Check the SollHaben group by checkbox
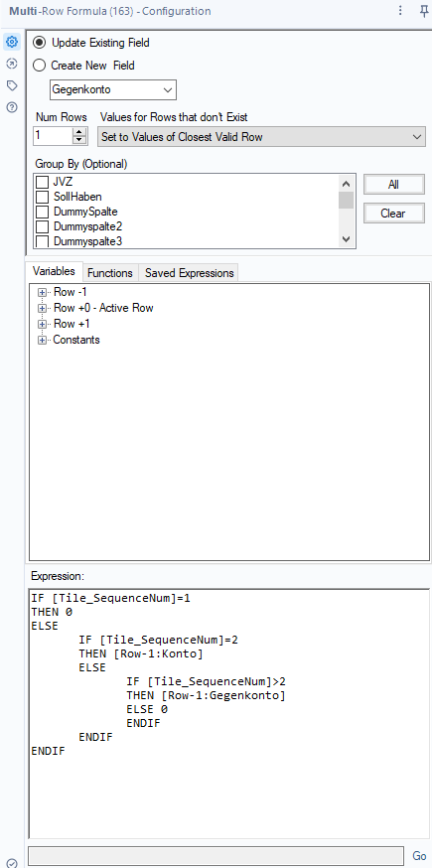The height and width of the screenshot is (868, 432). click(x=42, y=197)
